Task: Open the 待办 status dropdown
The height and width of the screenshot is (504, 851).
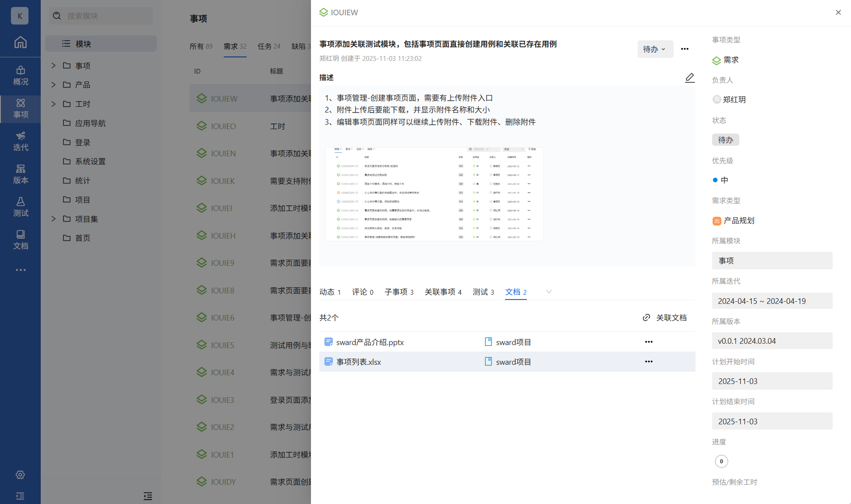Action: click(x=655, y=49)
